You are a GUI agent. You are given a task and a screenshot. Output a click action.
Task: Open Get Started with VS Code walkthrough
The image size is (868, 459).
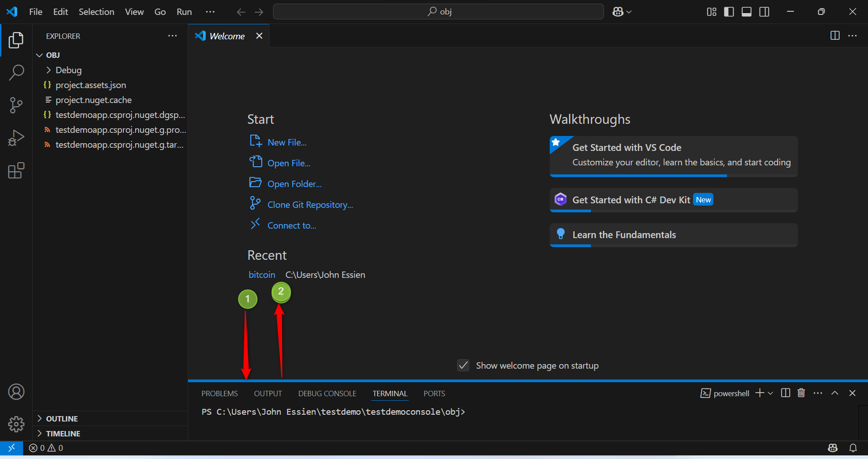tap(674, 156)
